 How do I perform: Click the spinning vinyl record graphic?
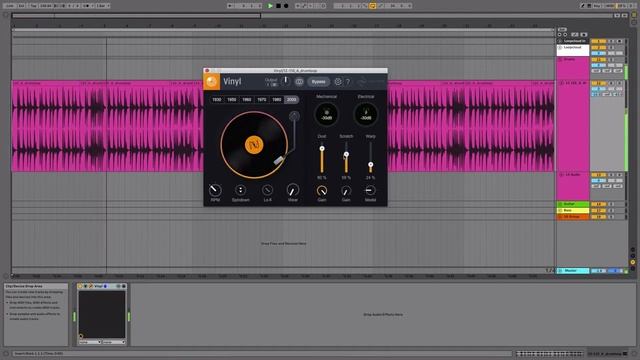pyautogui.click(x=254, y=145)
